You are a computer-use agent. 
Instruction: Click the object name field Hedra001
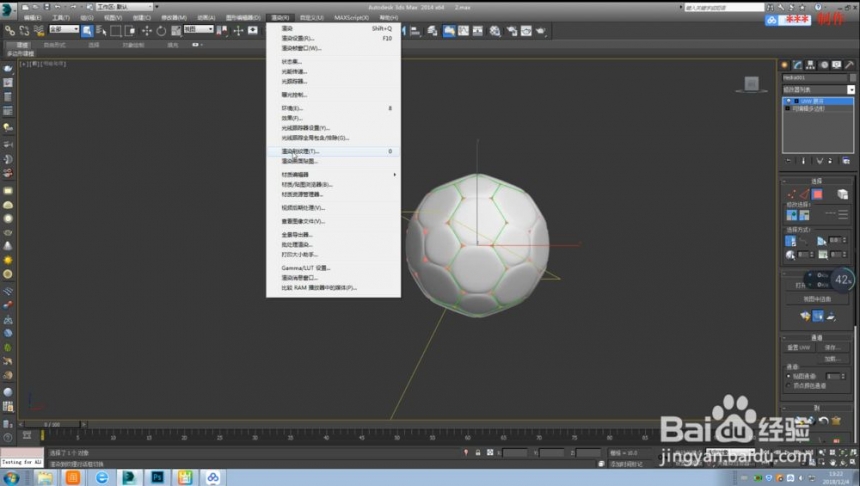pos(815,78)
